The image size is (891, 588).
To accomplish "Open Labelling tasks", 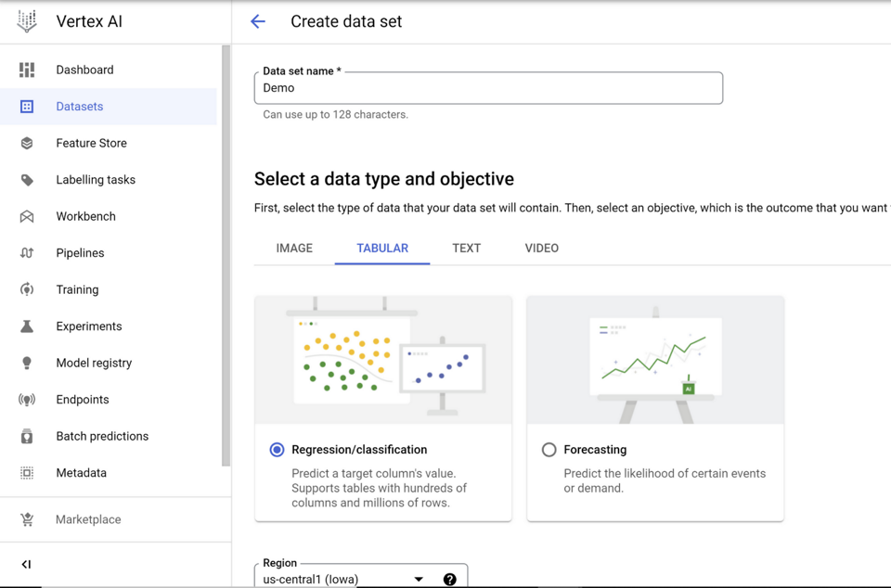I will (x=94, y=179).
